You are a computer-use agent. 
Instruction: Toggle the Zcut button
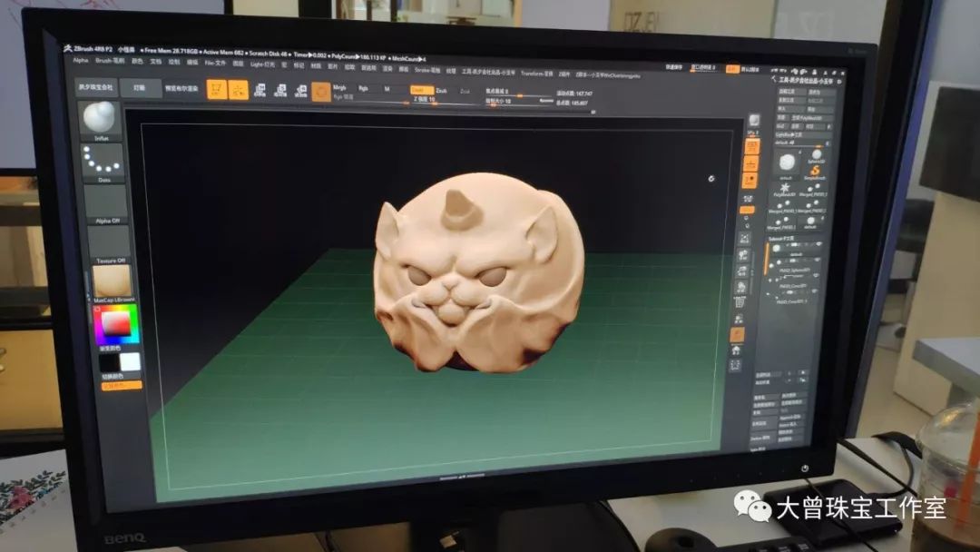tap(465, 92)
